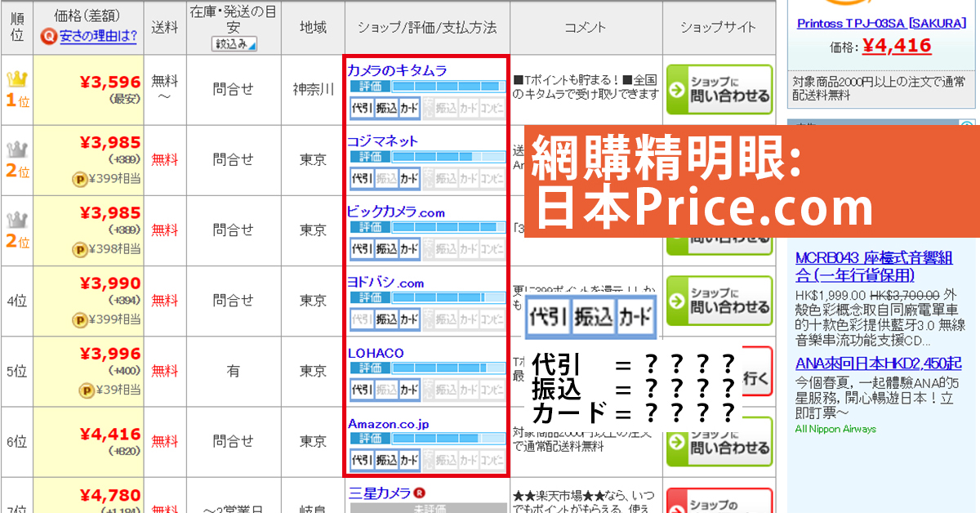Click the 代引 icon for カメラのキタムラ
Screen dimensions: 980x513
pyautogui.click(x=362, y=107)
